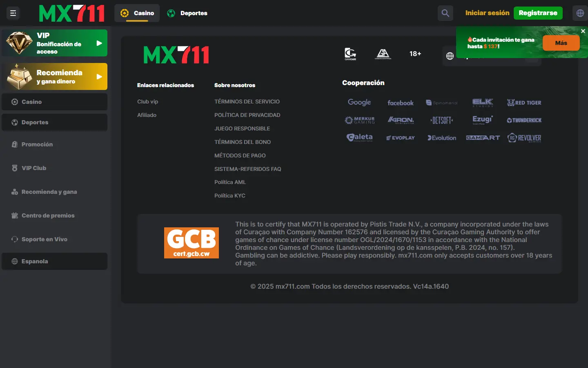Image resolution: width=588 pixels, height=368 pixels.
Task: Switch to the Casino tab
Action: [x=137, y=13]
